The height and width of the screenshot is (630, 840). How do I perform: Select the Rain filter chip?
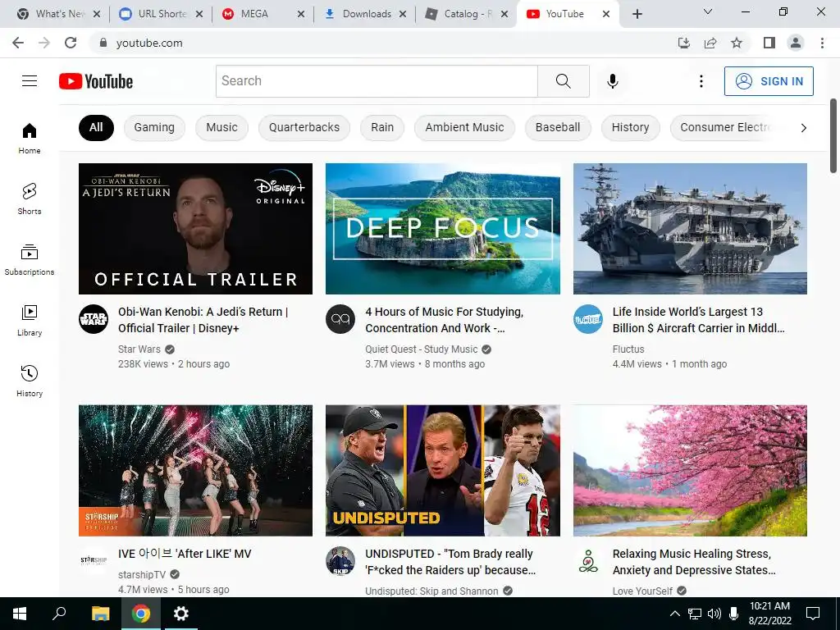tap(382, 127)
